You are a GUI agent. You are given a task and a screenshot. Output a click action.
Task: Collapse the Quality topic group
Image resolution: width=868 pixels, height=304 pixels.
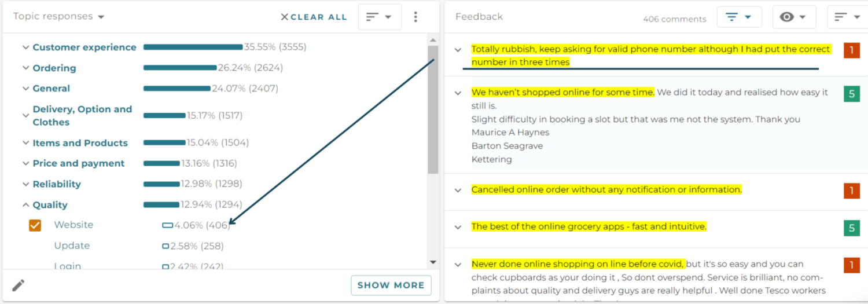(x=25, y=205)
